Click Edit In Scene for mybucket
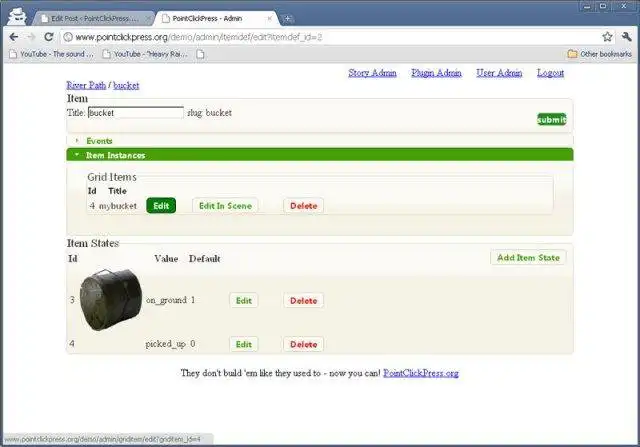 coord(225,206)
